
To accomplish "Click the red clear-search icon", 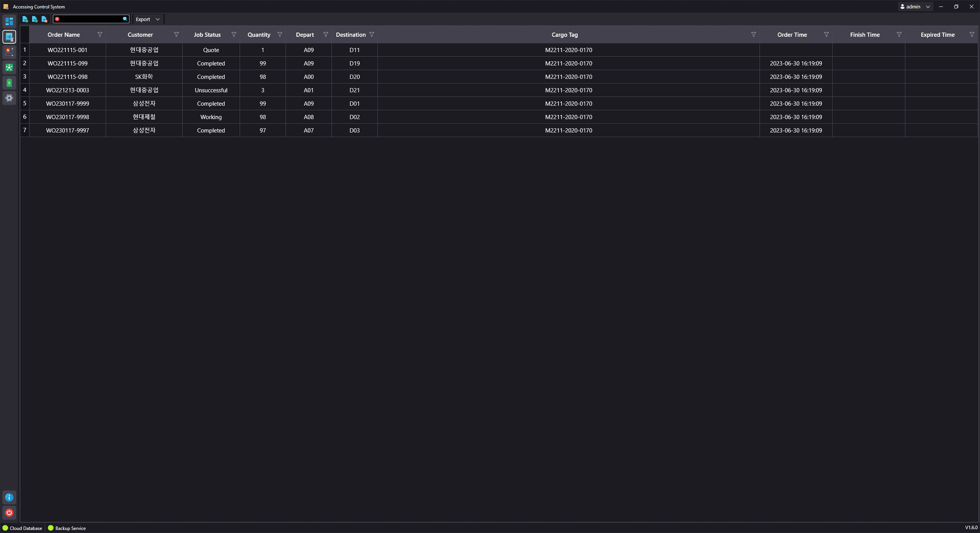I will pyautogui.click(x=57, y=19).
